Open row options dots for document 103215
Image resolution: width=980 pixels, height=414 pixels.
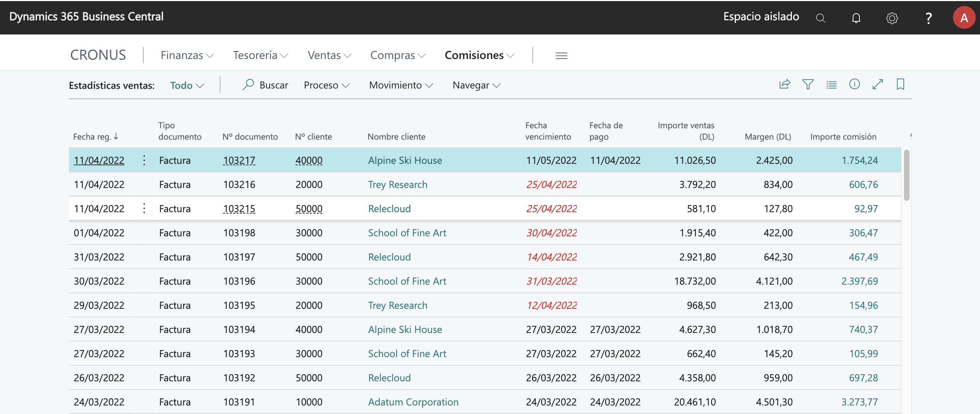pos(144,208)
